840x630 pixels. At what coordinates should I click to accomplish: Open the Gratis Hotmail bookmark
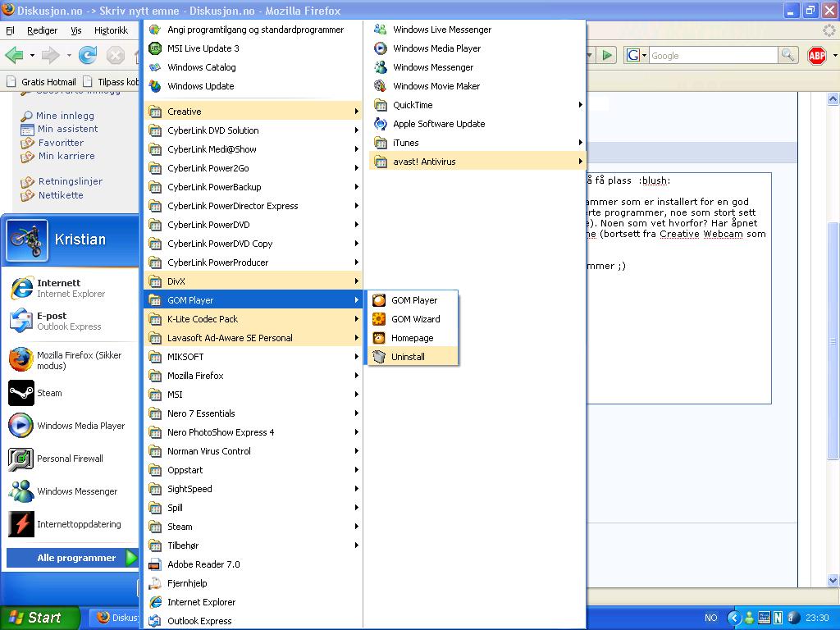[x=42, y=82]
